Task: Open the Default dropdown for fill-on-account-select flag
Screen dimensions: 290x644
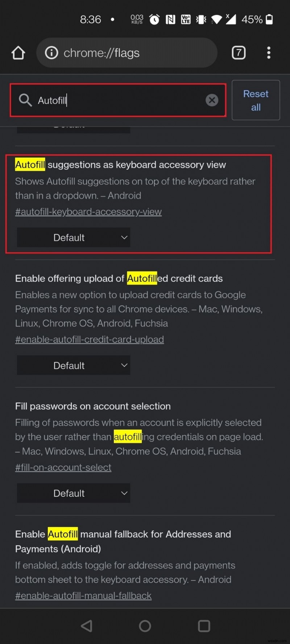Action: coord(73,493)
